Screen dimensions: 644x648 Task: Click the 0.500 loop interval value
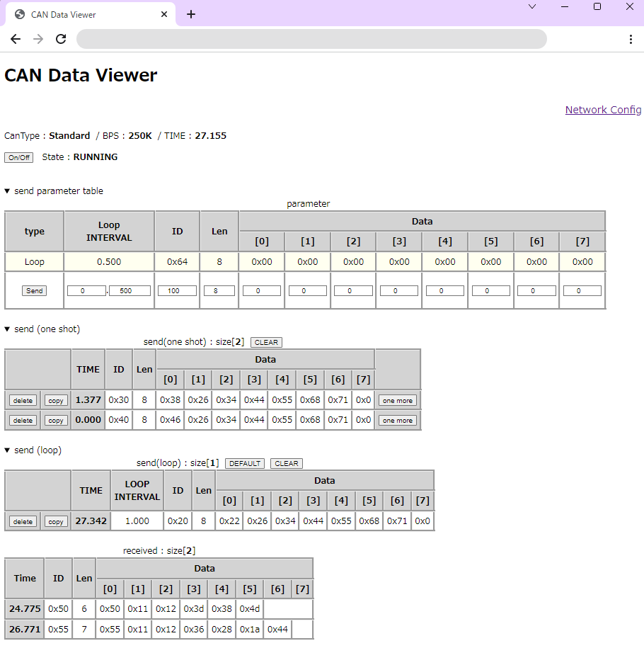tap(109, 261)
